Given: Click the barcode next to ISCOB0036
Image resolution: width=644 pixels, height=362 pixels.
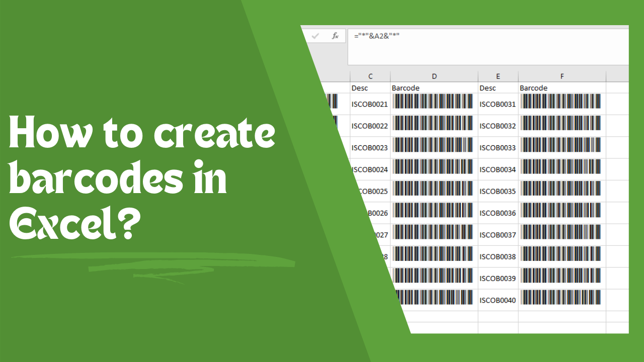Looking at the screenshot, I should point(561,210).
